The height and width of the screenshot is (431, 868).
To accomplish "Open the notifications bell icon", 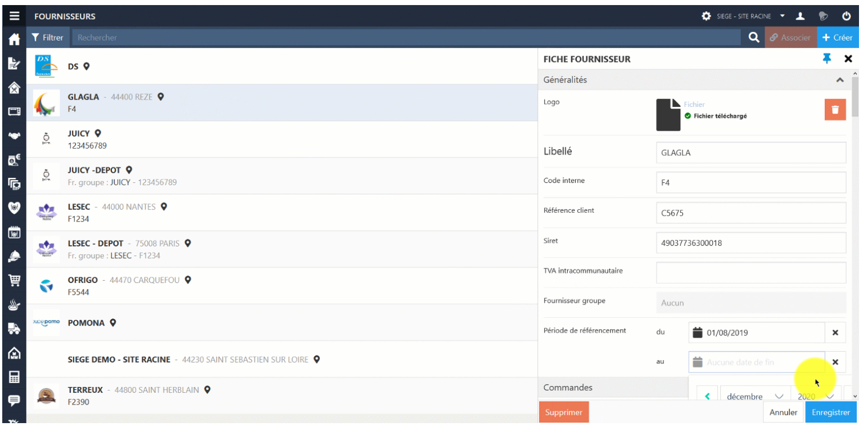I will (x=824, y=16).
